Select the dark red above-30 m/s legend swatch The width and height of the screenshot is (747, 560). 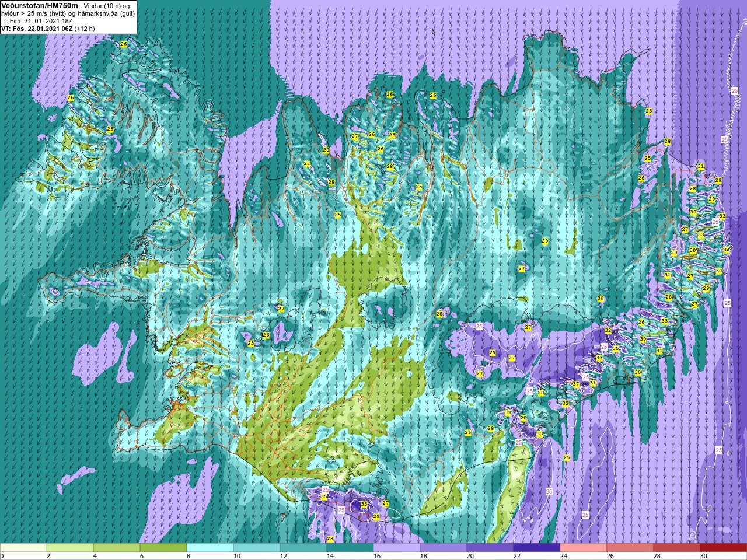coord(724,548)
